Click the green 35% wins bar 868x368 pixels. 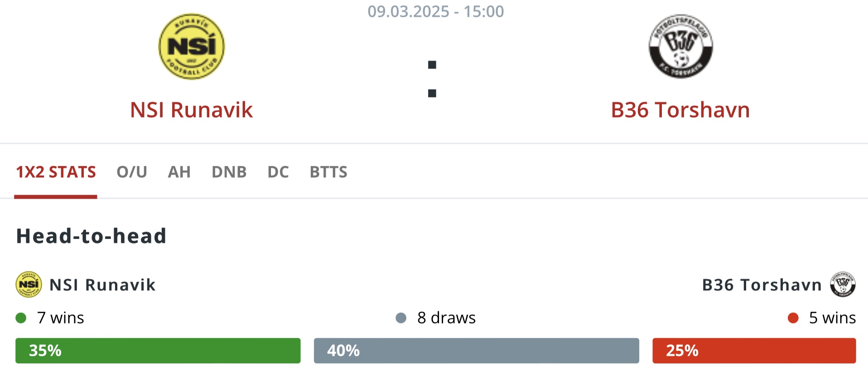pos(158,350)
